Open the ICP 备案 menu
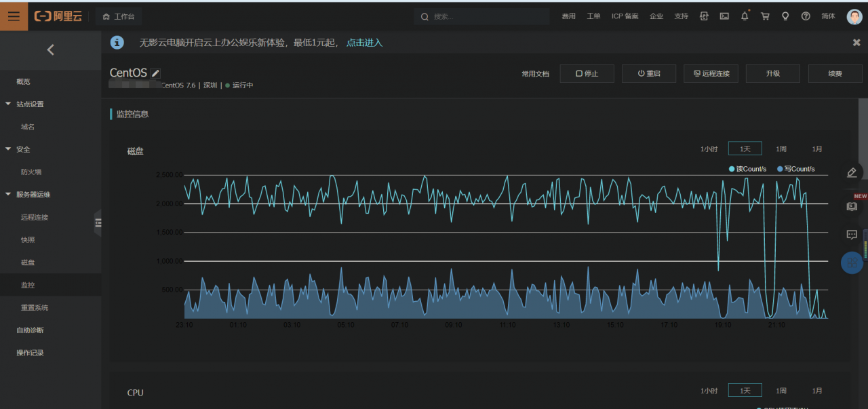 [625, 16]
